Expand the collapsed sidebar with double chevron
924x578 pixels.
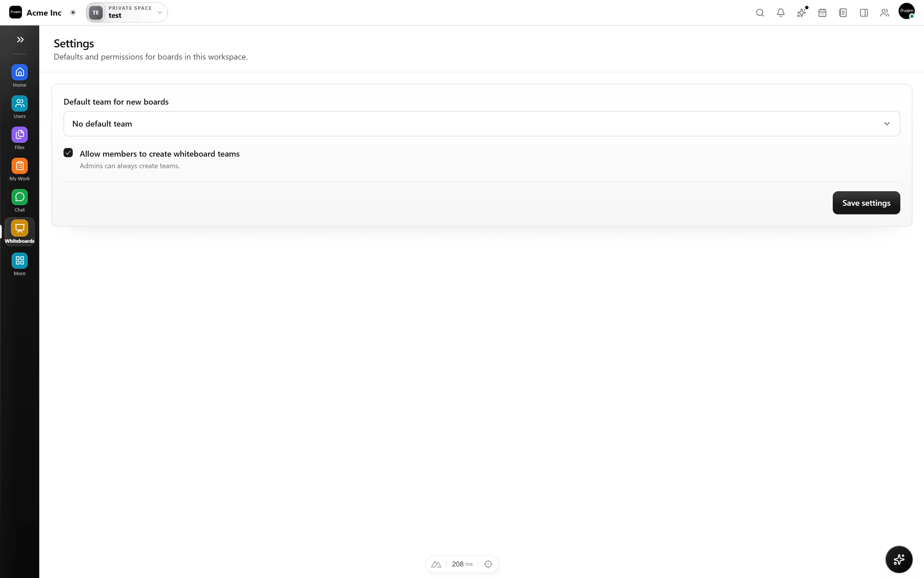point(20,39)
